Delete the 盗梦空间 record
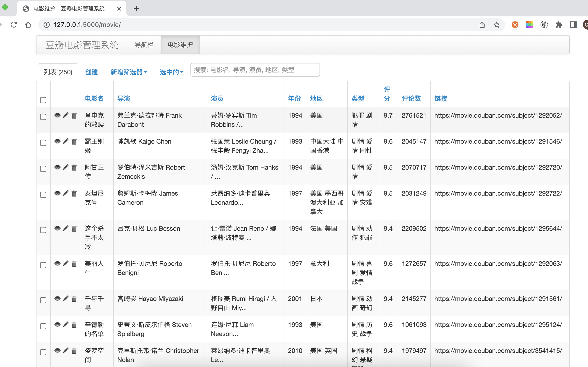588x367 pixels. tap(74, 351)
